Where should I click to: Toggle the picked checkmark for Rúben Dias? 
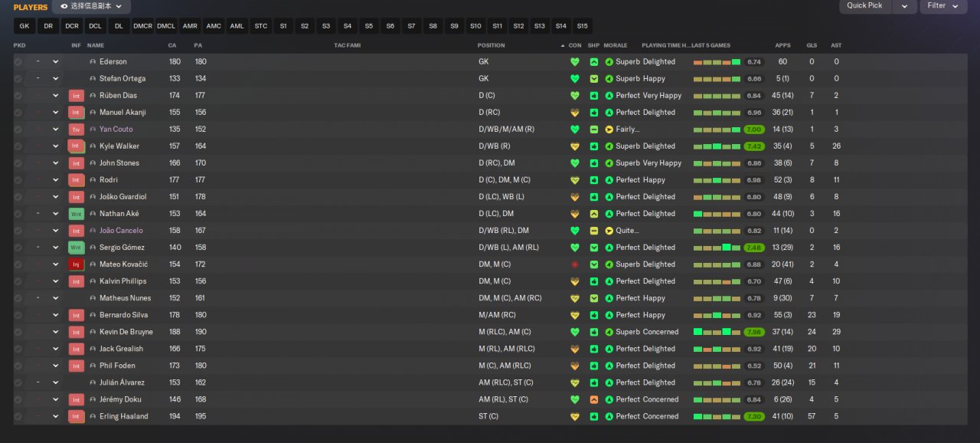coord(18,96)
